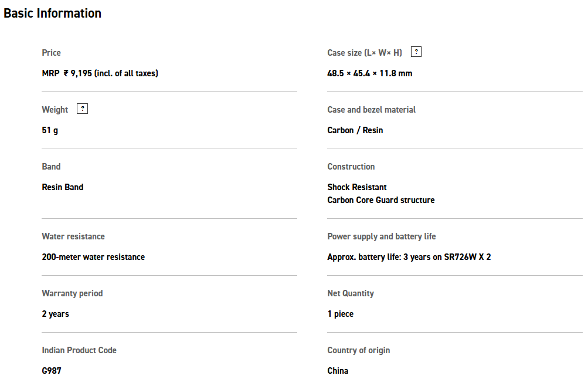588x389 pixels.
Task: Click the battery life SR726W value
Action: click(x=409, y=257)
